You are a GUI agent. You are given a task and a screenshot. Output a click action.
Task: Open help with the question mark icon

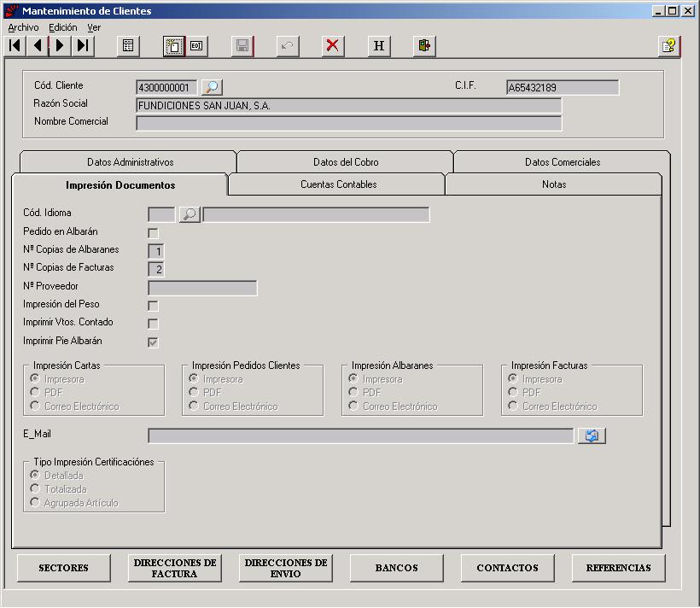click(668, 45)
